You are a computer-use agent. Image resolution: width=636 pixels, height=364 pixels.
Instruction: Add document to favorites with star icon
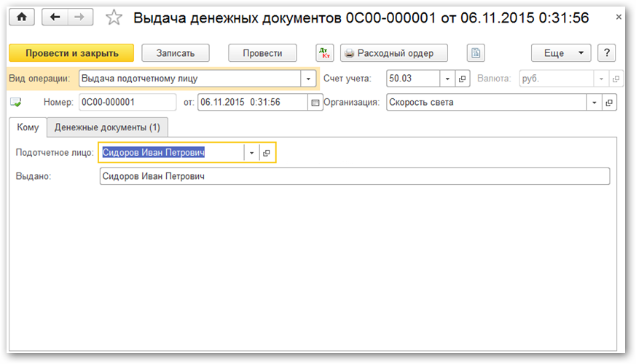114,17
